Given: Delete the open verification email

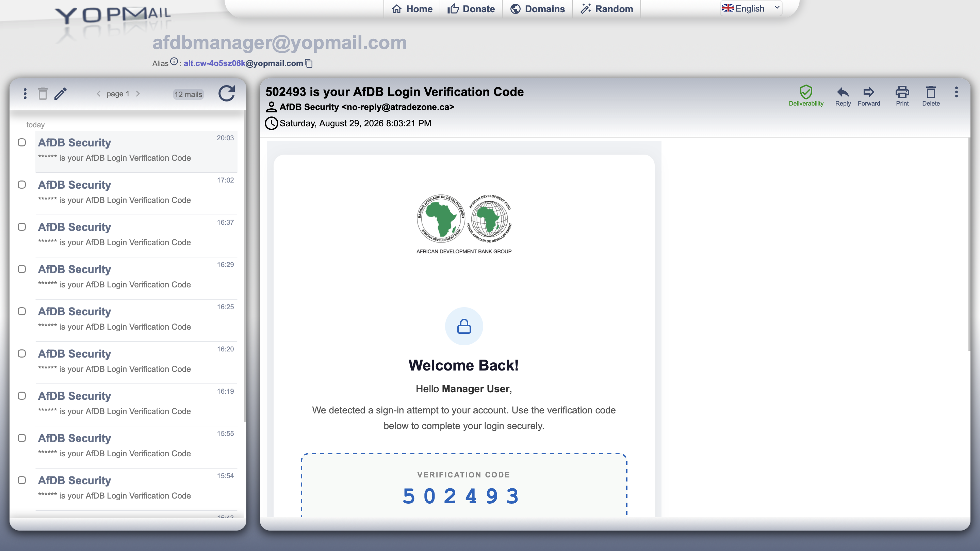Looking at the screenshot, I should coord(931,96).
